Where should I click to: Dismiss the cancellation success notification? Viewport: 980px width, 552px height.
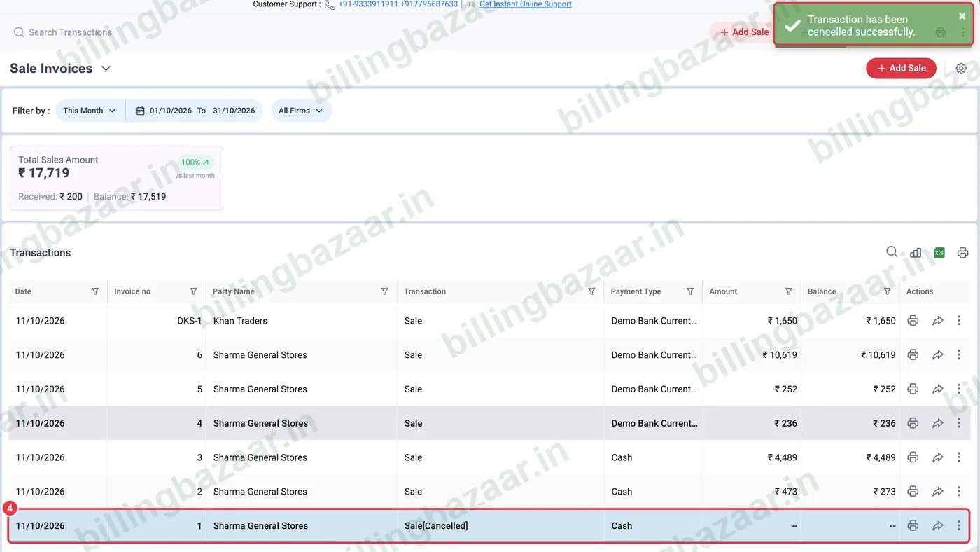[x=962, y=16]
